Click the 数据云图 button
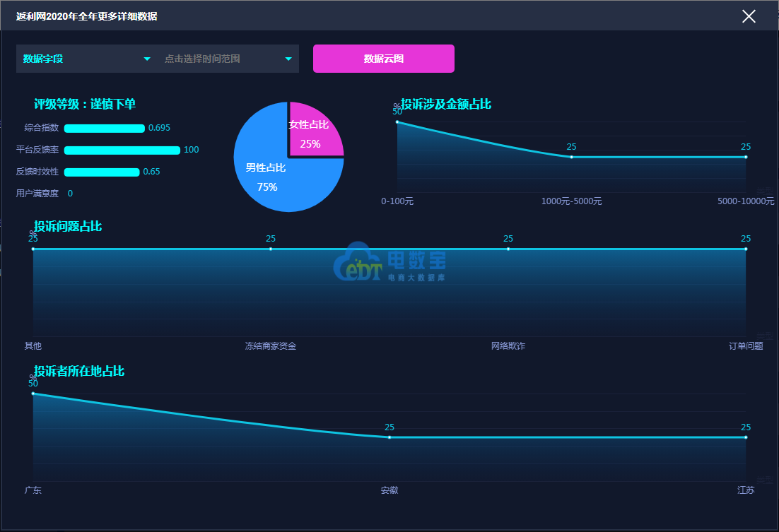The width and height of the screenshot is (779, 532). tap(384, 59)
